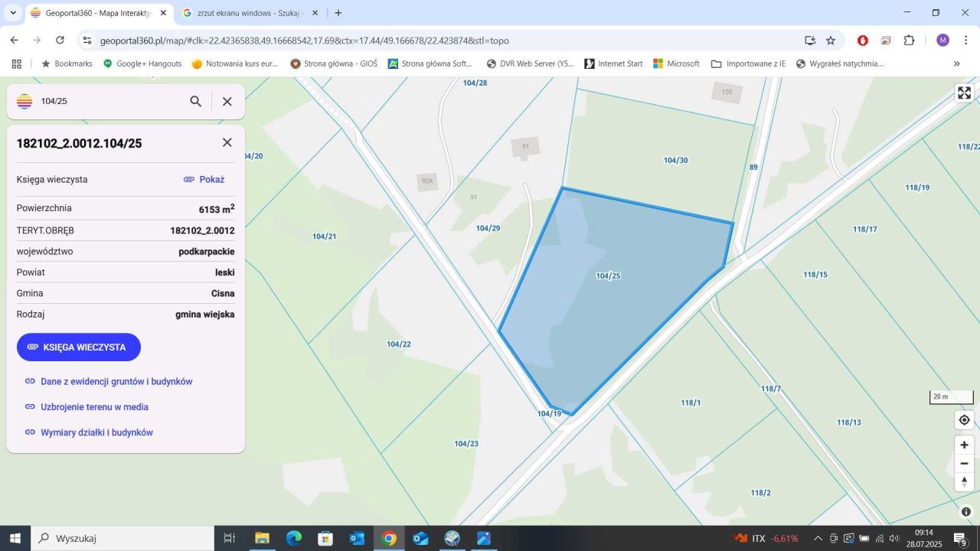This screenshot has width=980, height=551.
Task: Open Wymiary działki i budynków link
Action: [96, 432]
